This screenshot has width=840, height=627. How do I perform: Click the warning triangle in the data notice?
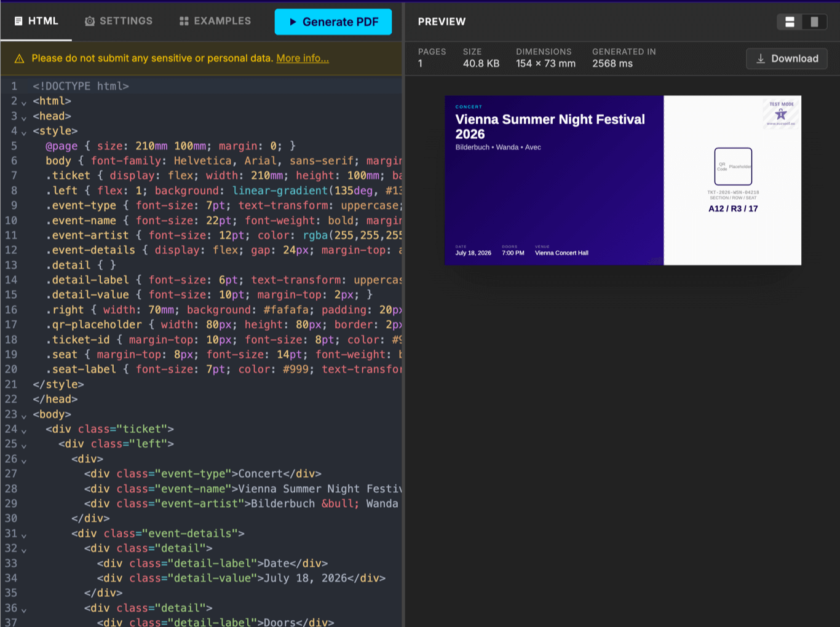[x=19, y=58]
